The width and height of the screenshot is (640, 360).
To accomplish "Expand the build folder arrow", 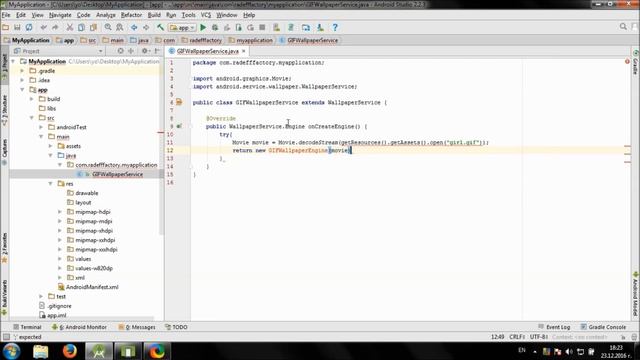I will pos(32,99).
